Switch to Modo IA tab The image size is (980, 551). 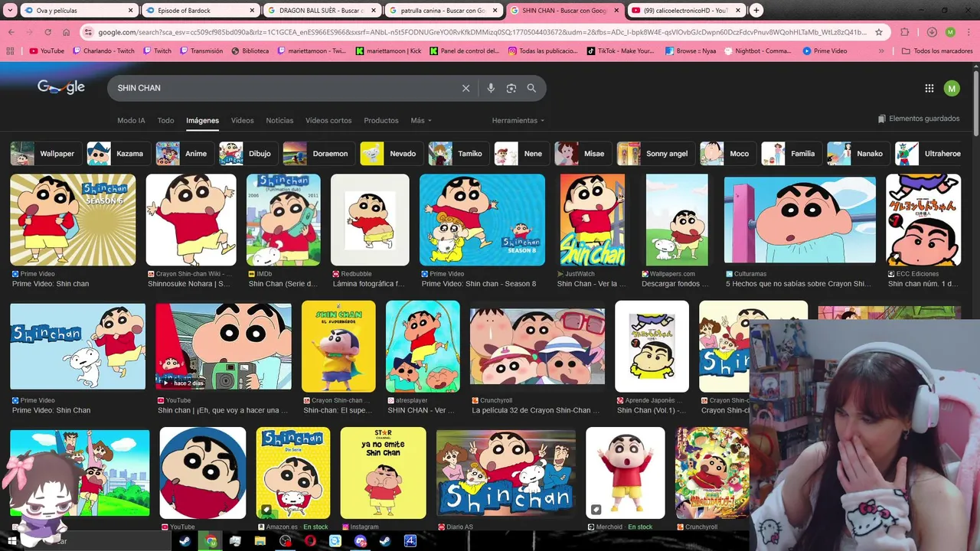tap(131, 120)
